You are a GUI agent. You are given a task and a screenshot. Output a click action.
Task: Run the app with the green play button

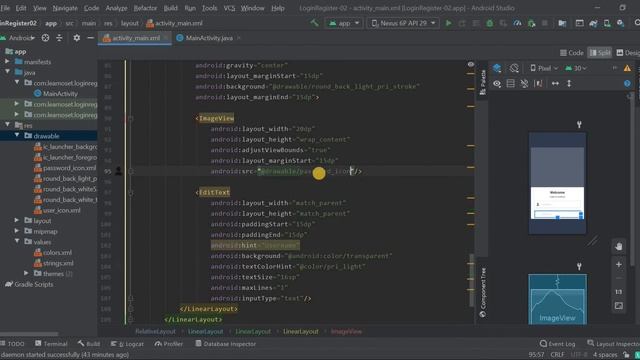pos(448,23)
